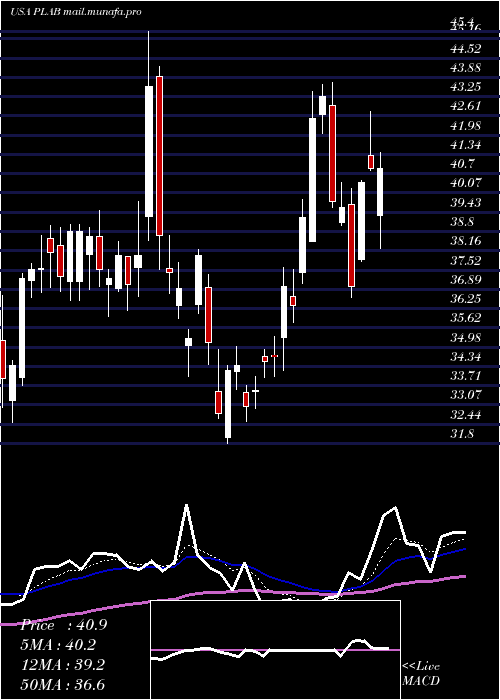This screenshot has height=700, width=500.
Task: Click the 35.62 price axis label
Action: click(466, 318)
